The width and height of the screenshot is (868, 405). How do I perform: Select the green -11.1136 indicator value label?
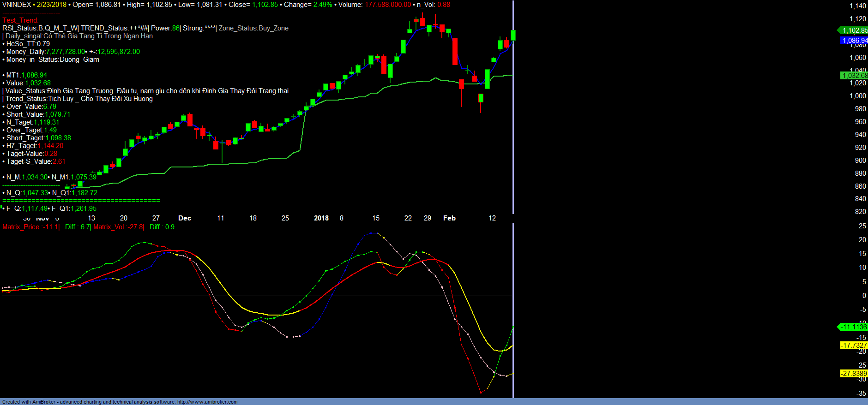coord(853,327)
